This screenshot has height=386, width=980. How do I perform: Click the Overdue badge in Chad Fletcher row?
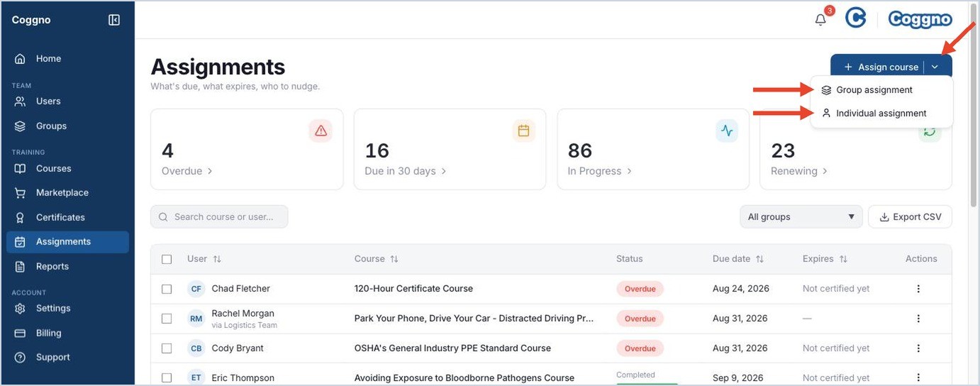pos(640,289)
